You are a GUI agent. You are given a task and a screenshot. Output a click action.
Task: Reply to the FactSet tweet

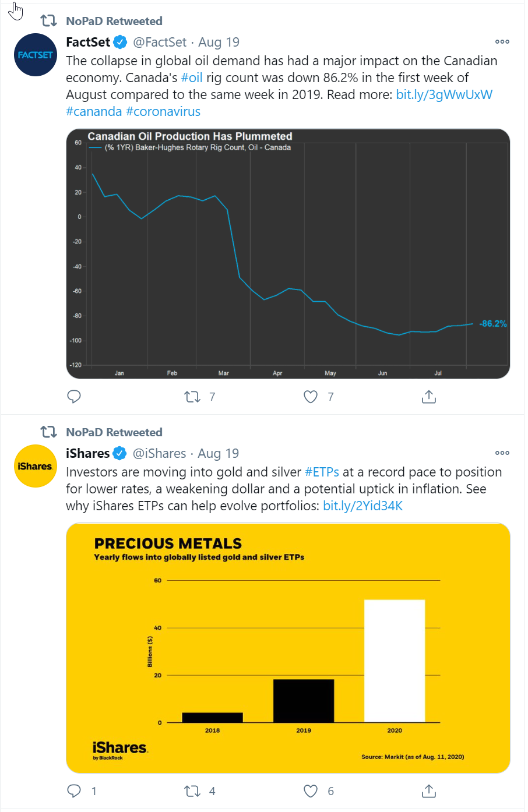(74, 397)
